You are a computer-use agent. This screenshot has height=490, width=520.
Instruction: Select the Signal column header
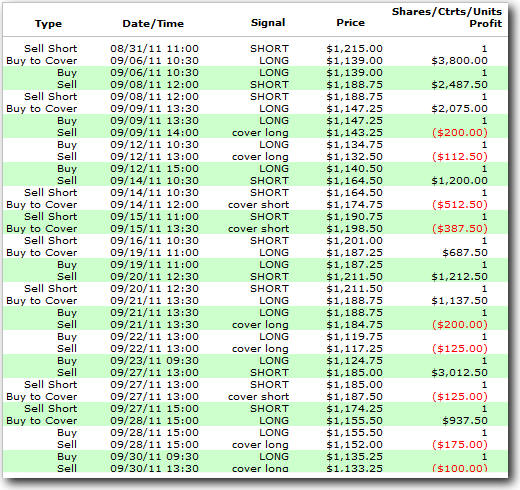(268, 23)
